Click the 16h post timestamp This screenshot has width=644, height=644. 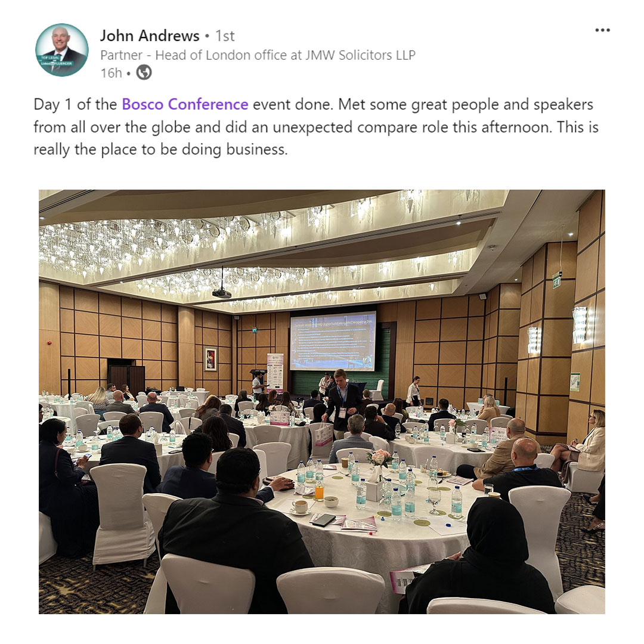pyautogui.click(x=112, y=73)
